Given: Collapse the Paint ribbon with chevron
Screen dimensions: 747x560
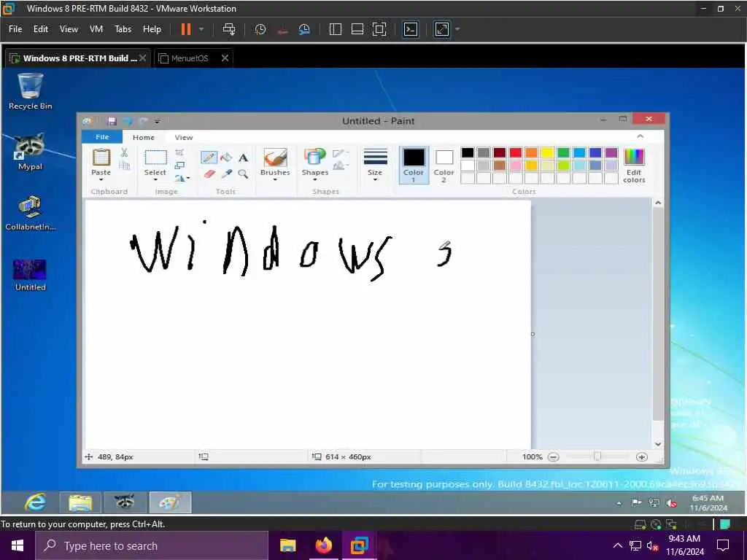Looking at the screenshot, I should (x=640, y=136).
